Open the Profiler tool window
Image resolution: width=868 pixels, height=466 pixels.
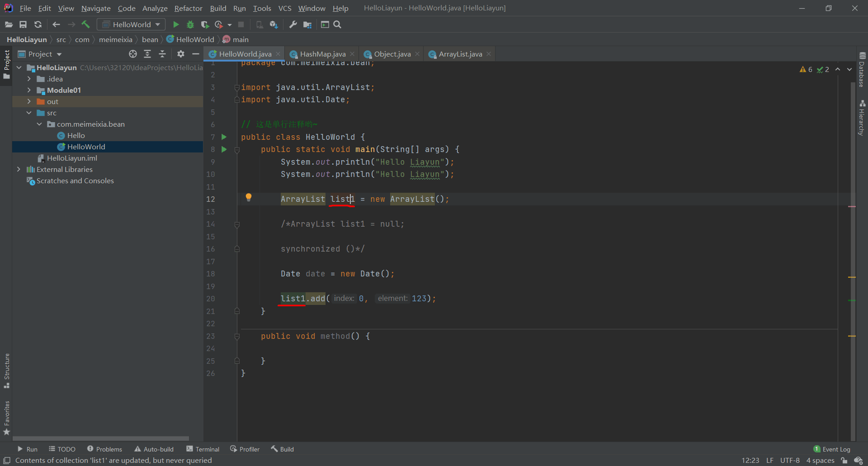[x=245, y=449]
